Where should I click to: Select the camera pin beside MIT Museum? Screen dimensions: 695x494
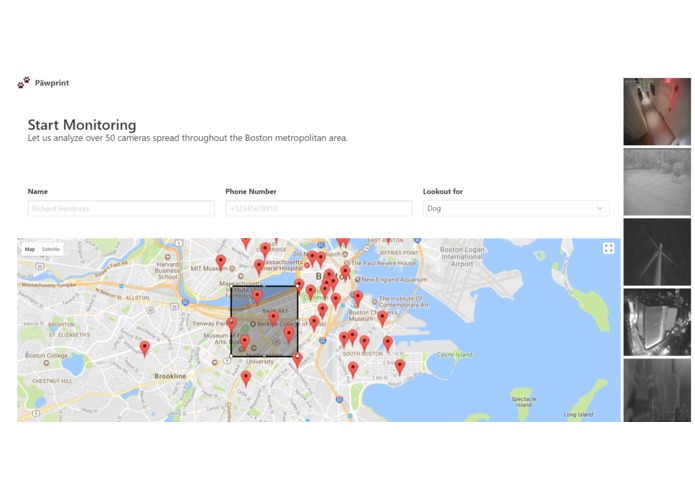(x=221, y=262)
